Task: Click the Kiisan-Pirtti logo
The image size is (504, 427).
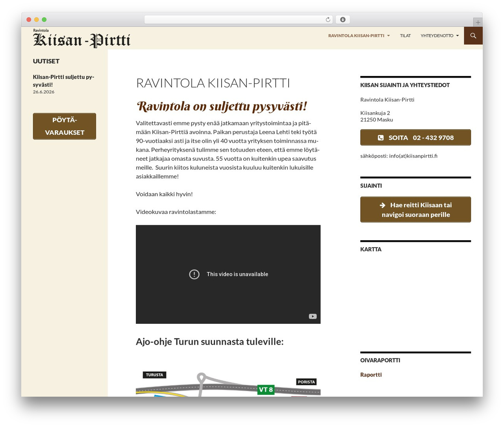Action: pyautogui.click(x=82, y=38)
